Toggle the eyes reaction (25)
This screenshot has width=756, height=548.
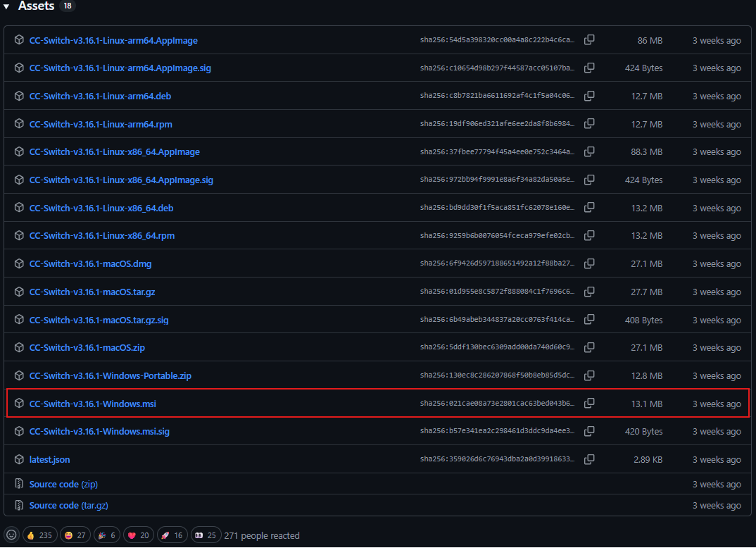click(x=206, y=535)
